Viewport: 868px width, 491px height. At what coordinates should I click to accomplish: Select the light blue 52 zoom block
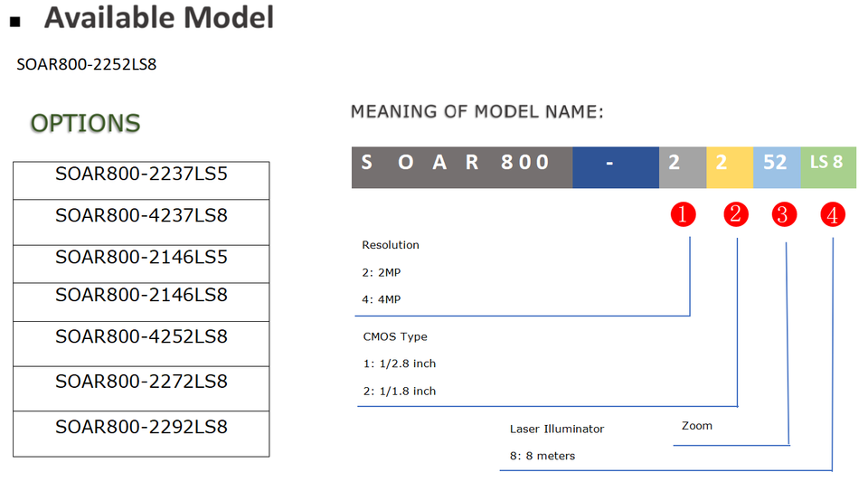776,167
